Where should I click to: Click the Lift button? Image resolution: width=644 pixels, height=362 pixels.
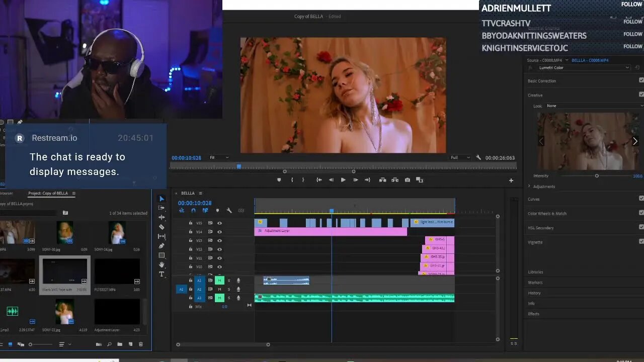[382, 180]
